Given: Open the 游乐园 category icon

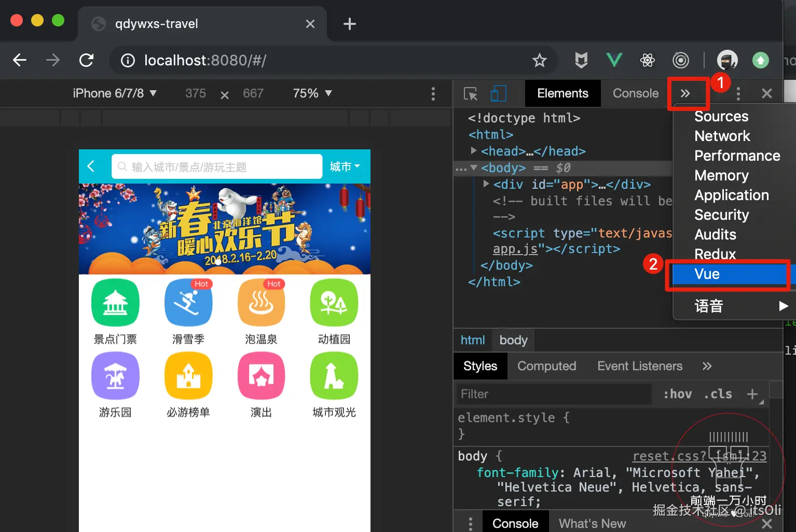Looking at the screenshot, I should coord(115,376).
